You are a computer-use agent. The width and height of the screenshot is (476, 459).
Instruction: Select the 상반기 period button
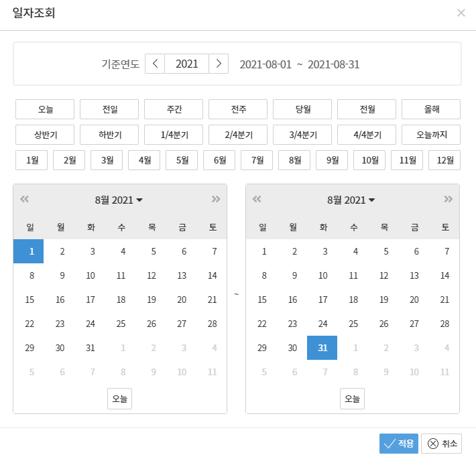click(x=45, y=135)
